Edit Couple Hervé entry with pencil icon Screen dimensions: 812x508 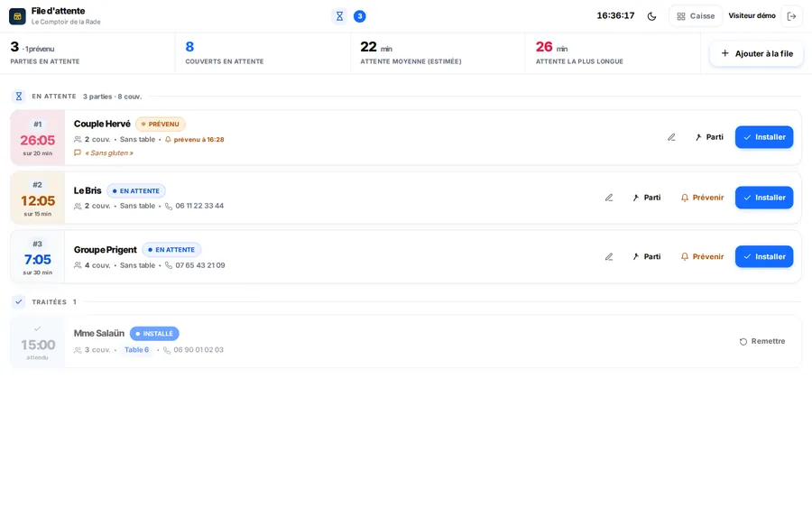671,137
